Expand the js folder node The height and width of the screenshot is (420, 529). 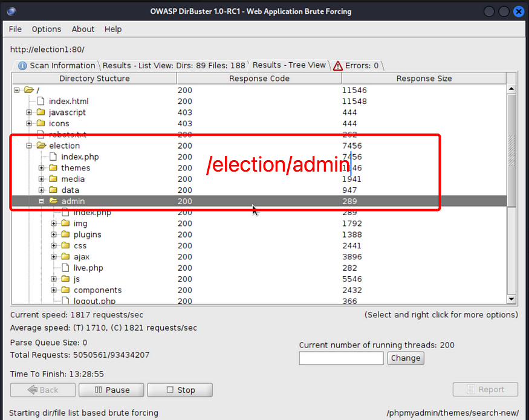tap(54, 279)
